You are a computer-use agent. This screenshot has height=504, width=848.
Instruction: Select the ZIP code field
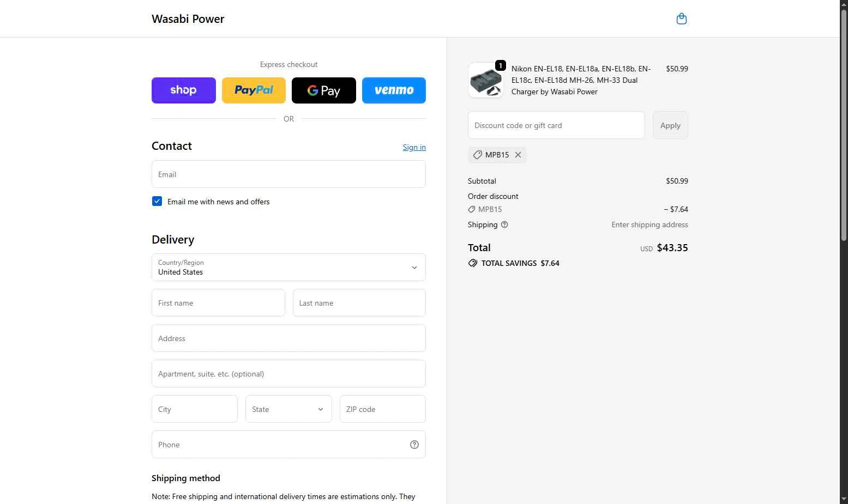coord(382,409)
